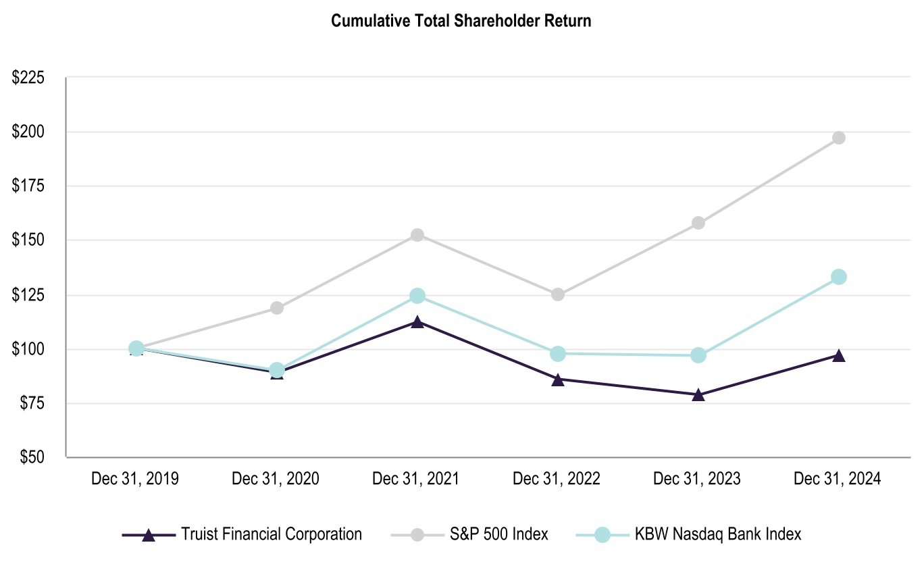This screenshot has height=574, width=924.
Task: Select the $150 y-axis label
Action: coord(28,240)
